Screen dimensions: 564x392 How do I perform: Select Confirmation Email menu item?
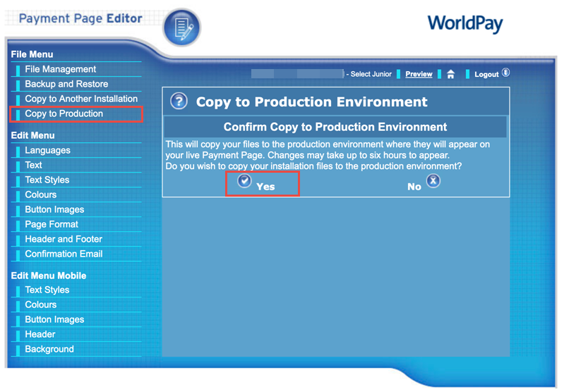point(64,254)
